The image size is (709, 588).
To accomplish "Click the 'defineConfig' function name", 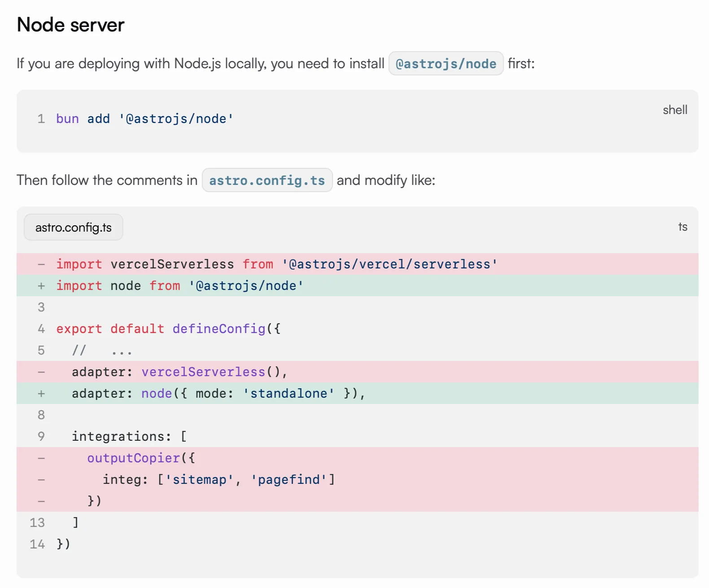I will 219,329.
